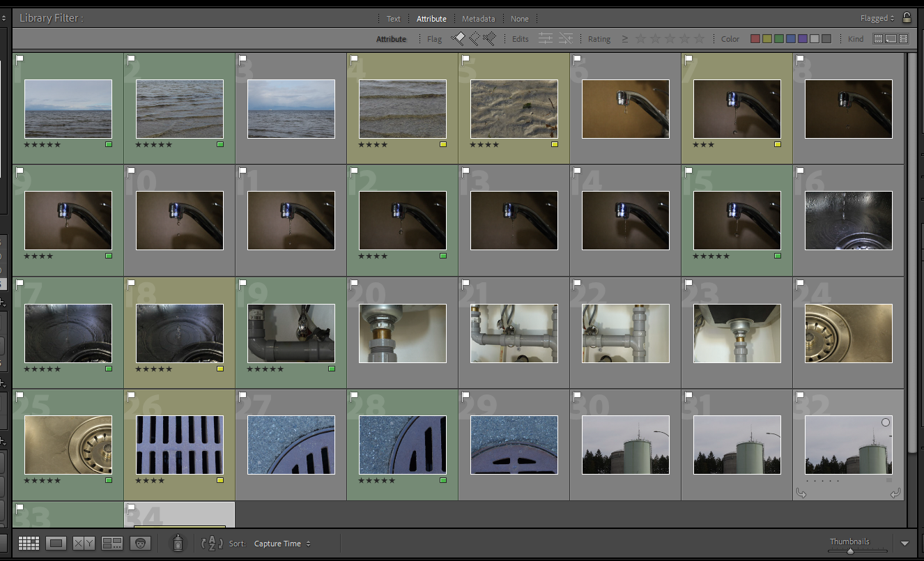Screen dimensions: 924x561
Task: Switch to Loupe view
Action: pyautogui.click(x=56, y=544)
